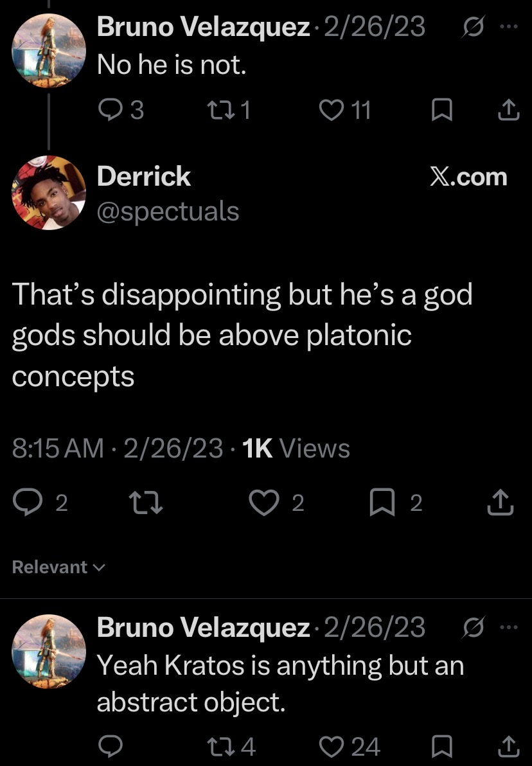Bookmark Bruno's "No he is not" tweet
This screenshot has height=766, width=532.
[x=442, y=109]
